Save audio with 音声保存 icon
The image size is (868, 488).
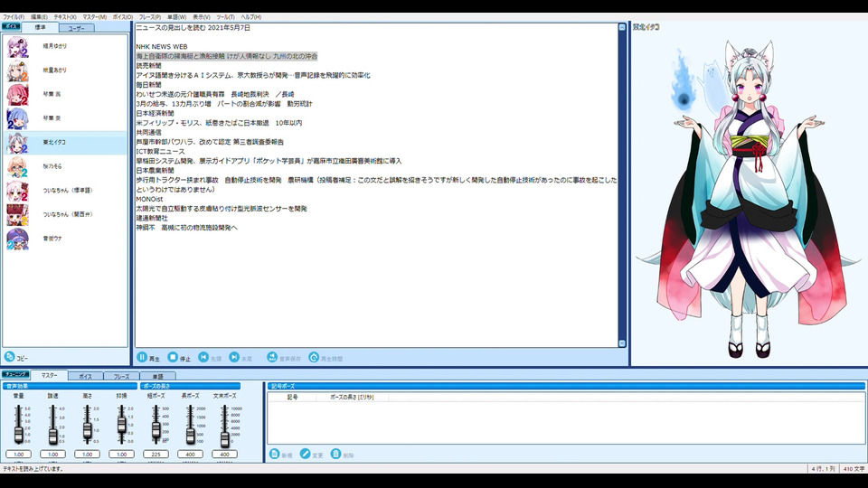[272, 358]
